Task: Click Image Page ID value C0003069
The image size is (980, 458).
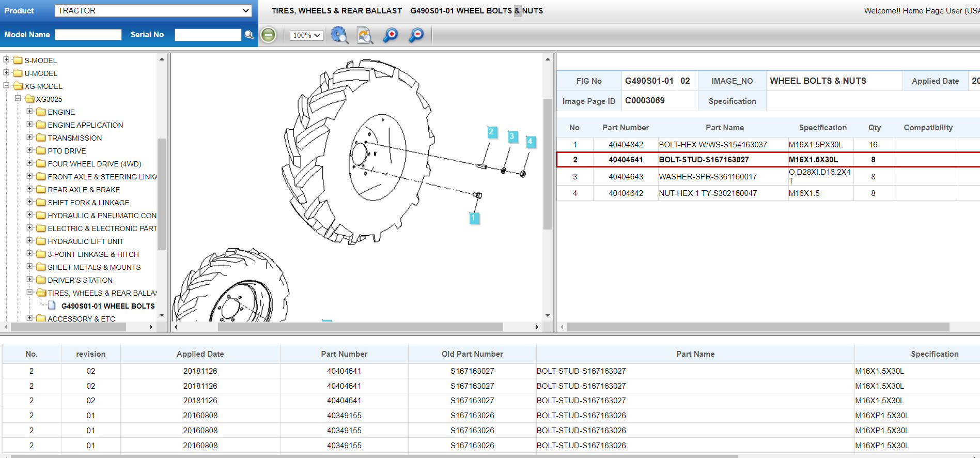Action: click(x=645, y=100)
